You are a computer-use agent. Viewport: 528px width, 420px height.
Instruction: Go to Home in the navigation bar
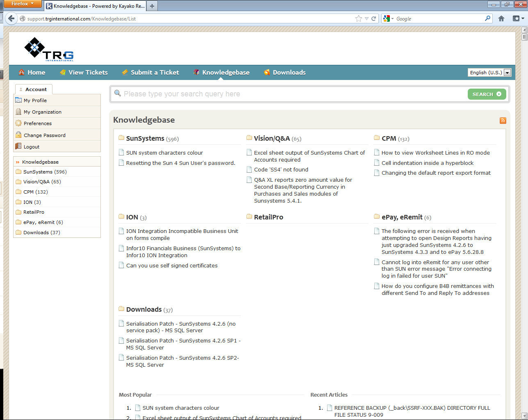pyautogui.click(x=32, y=73)
